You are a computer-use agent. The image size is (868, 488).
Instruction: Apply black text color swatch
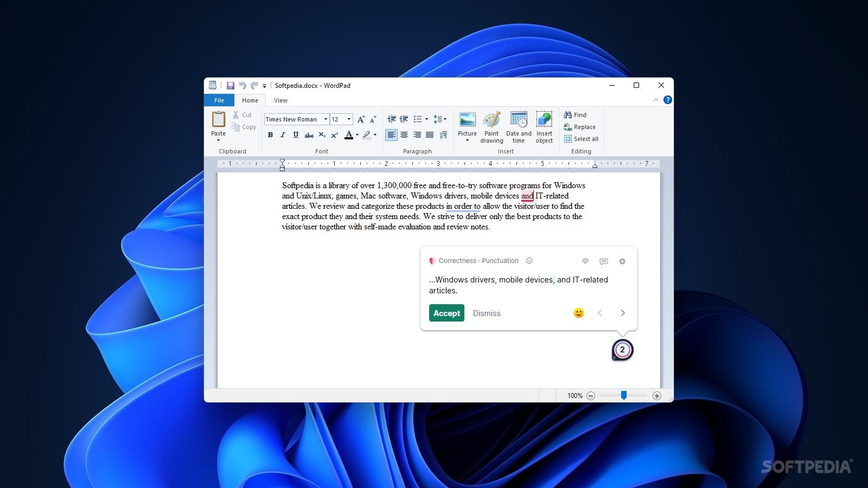[349, 135]
